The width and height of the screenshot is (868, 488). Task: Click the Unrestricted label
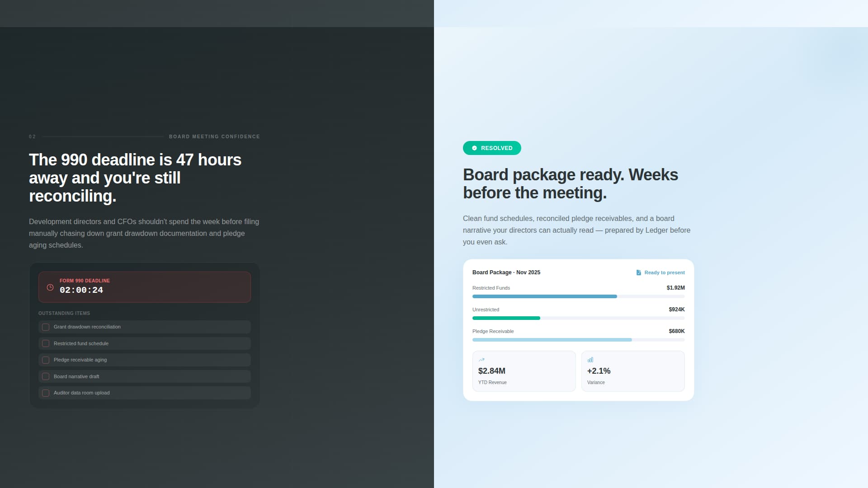click(x=486, y=310)
